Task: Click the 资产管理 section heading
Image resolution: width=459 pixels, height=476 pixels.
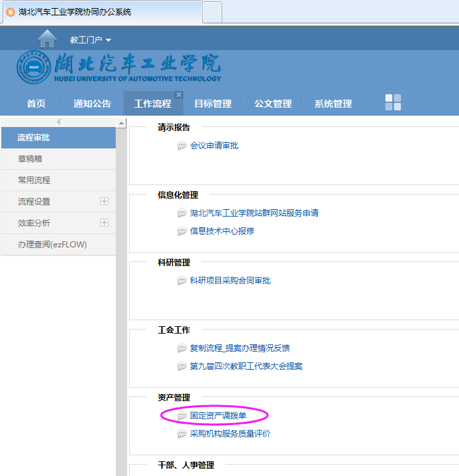Action: coord(174,397)
